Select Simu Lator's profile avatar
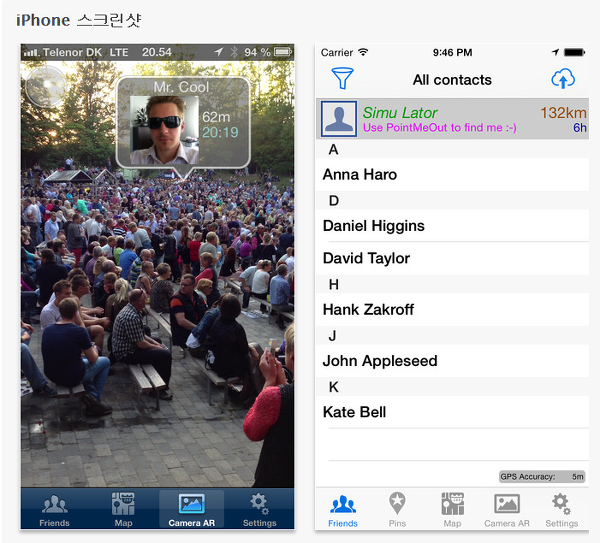 pyautogui.click(x=339, y=119)
